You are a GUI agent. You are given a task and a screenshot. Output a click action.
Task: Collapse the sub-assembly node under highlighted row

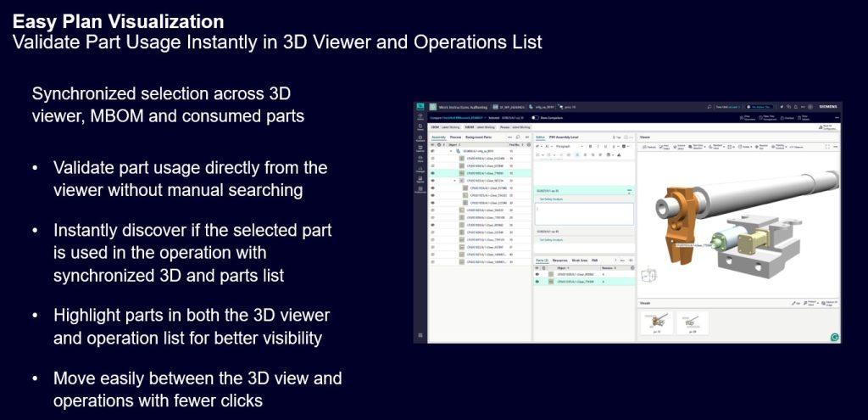click(x=455, y=181)
